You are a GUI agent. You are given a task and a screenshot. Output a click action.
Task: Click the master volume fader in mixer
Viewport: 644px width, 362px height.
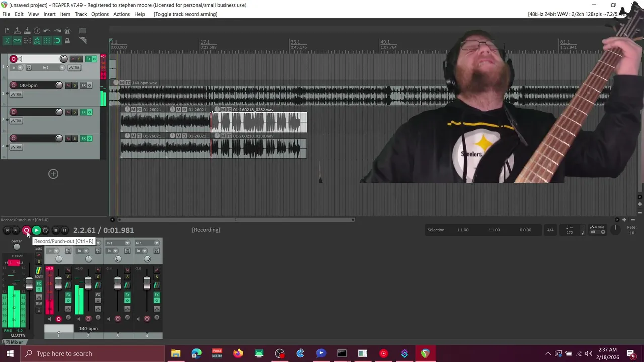click(29, 284)
